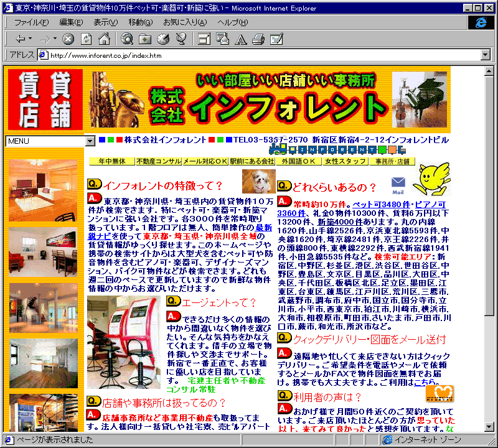The width and height of the screenshot is (498, 448).
Task: Click the saxophone banner image
Action: click(x=116, y=100)
